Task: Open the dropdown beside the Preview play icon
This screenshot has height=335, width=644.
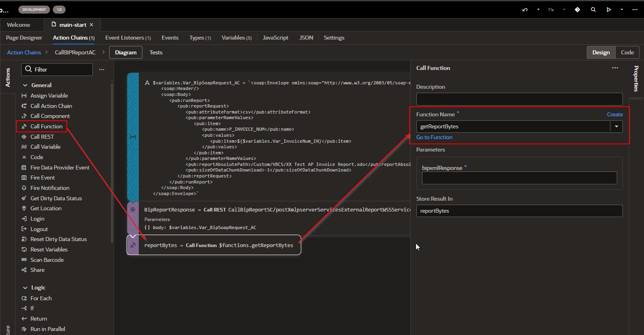Action: pyautogui.click(x=622, y=10)
